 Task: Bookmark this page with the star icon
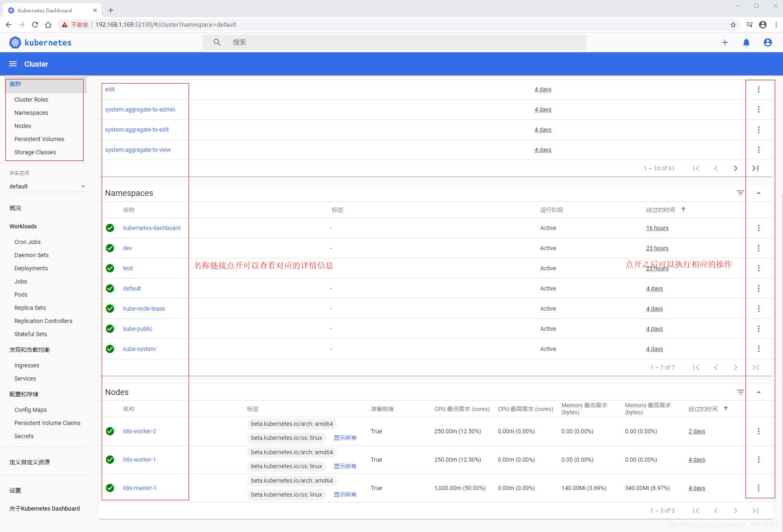click(733, 25)
